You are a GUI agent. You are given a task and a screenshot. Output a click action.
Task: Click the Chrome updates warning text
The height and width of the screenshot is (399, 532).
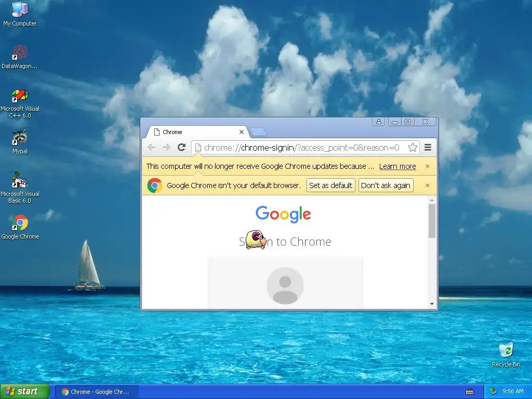pos(260,166)
